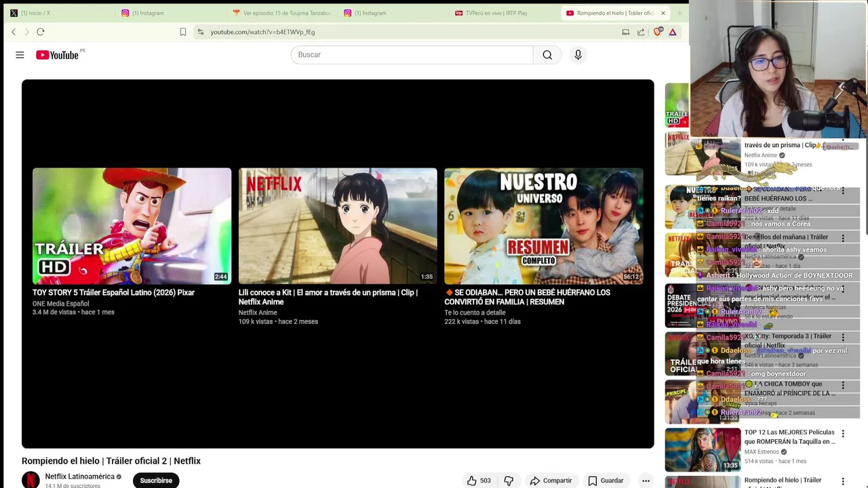
Task: Open Netflix Latinoamérica channel link
Action: 80,476
